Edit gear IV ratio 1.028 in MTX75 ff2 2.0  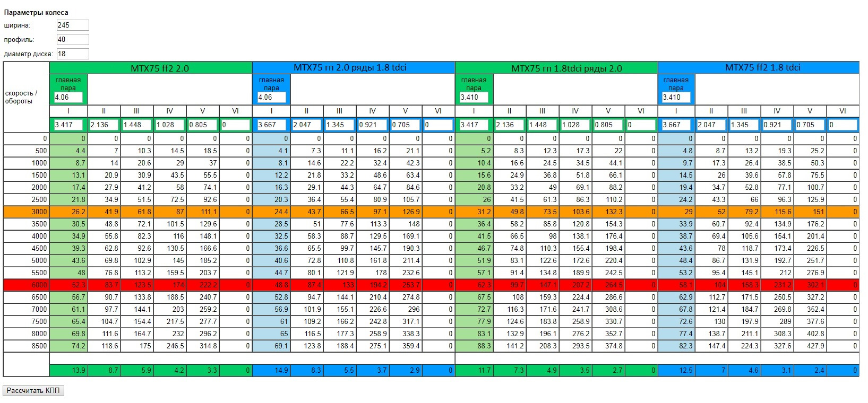pyautogui.click(x=170, y=125)
